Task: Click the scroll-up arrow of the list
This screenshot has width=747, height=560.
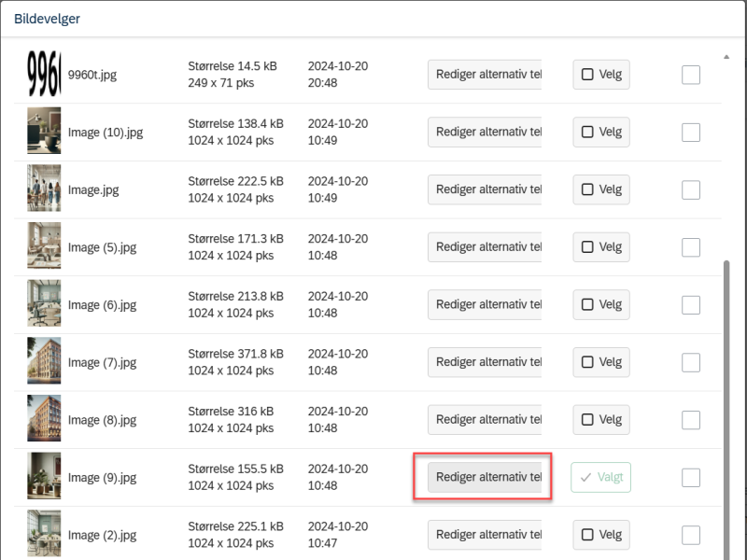Action: (726, 57)
